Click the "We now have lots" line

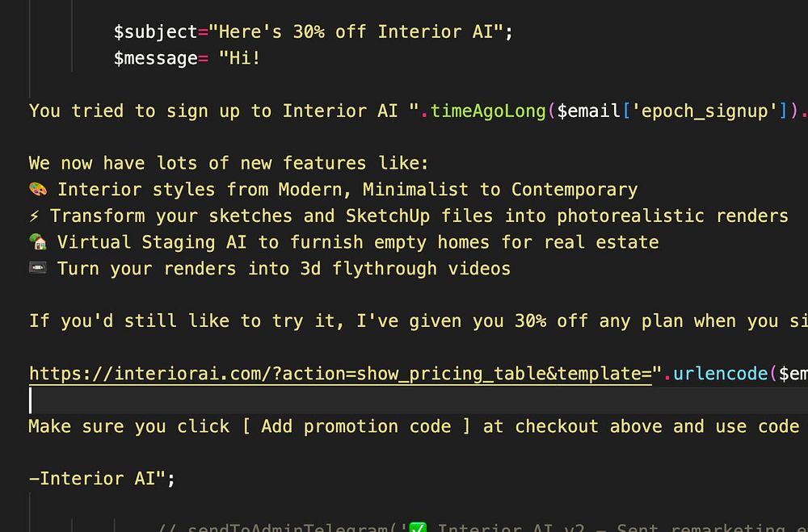[229, 163]
